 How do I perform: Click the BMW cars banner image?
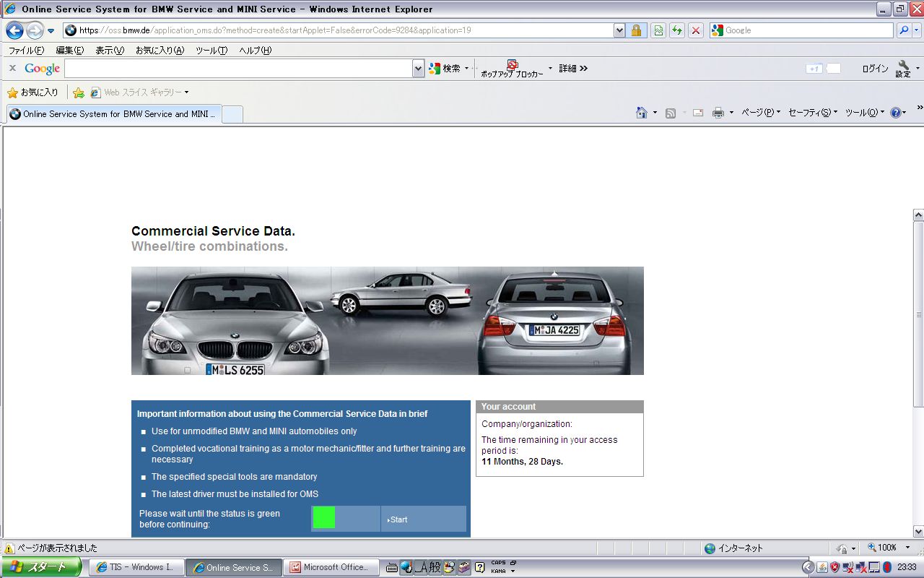(388, 321)
